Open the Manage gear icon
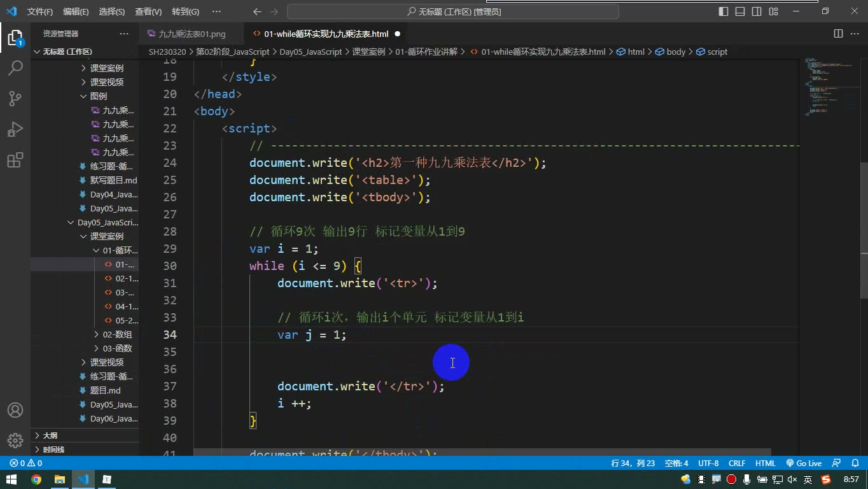Viewport: 868px width, 489px height. click(15, 441)
